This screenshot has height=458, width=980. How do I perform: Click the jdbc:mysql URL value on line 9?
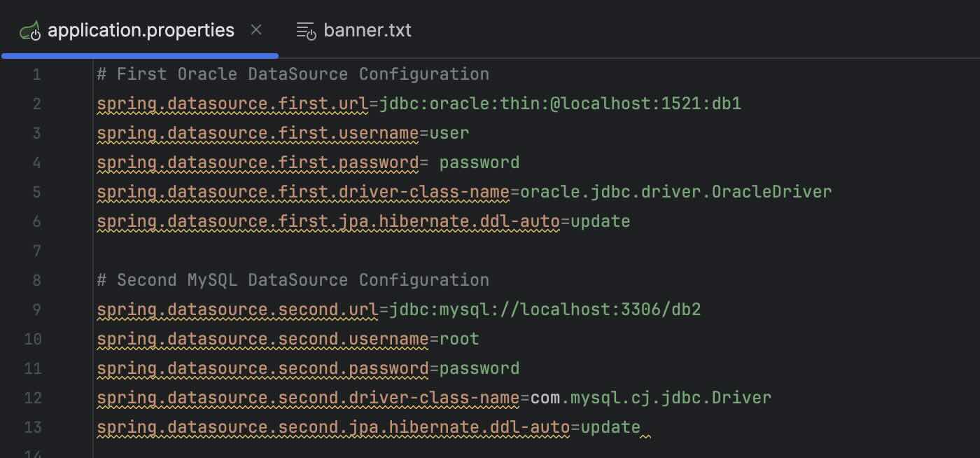coord(545,309)
